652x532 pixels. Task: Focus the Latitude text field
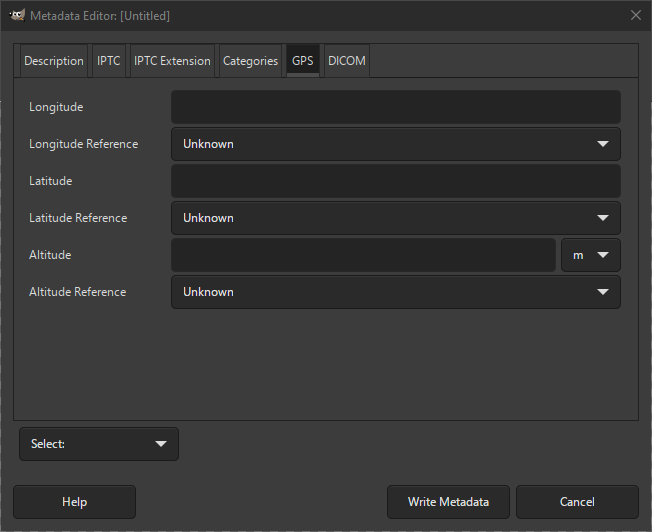point(395,181)
